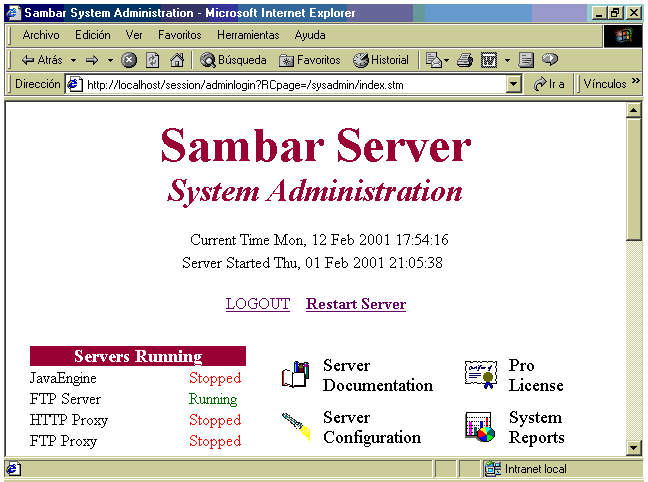
Task: Open the Búsqueda search panel
Action: (233, 60)
